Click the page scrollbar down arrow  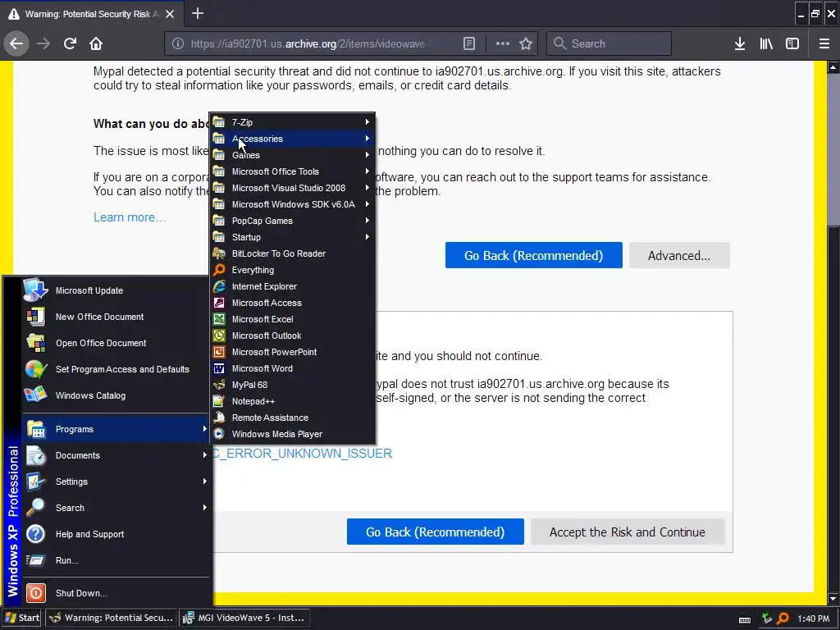tap(833, 599)
